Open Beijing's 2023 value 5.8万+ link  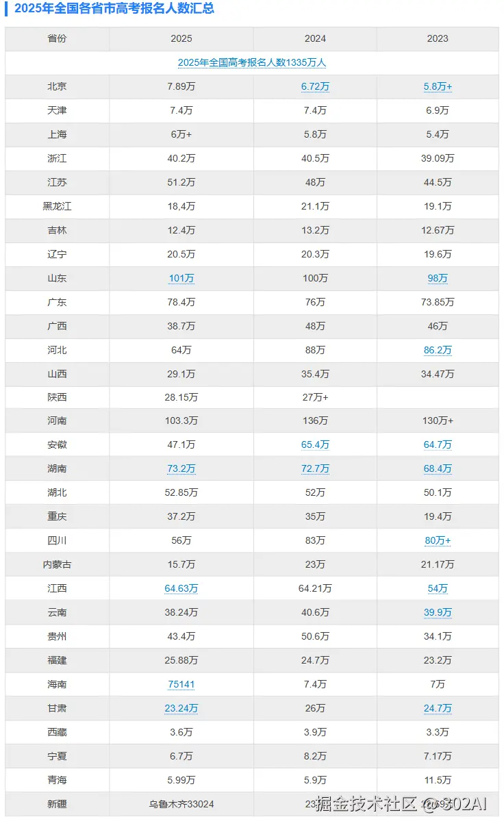pyautogui.click(x=438, y=87)
